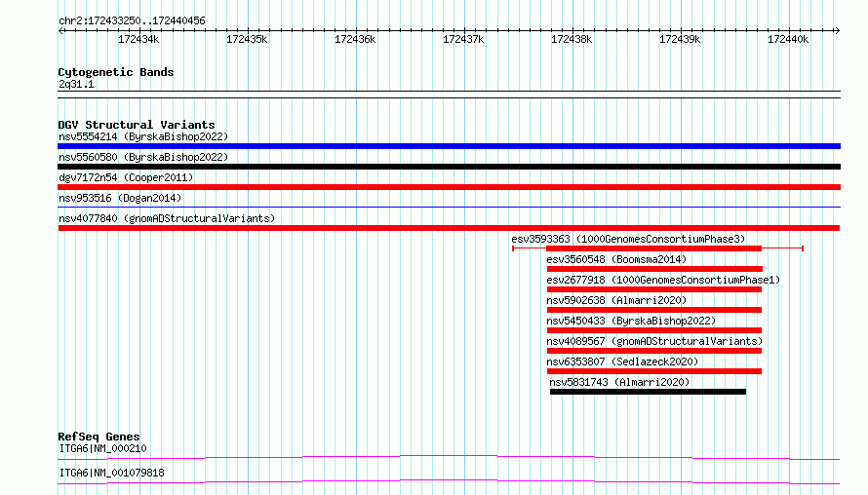The width and height of the screenshot is (868, 495).
Task: Click the esv3593363 bar with whiskers
Action: (657, 248)
